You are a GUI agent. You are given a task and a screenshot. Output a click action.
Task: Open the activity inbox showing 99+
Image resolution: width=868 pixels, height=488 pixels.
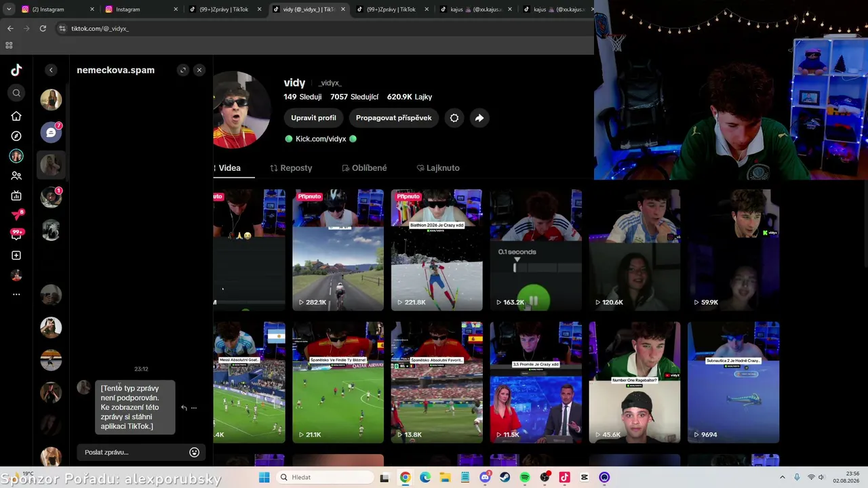(x=17, y=235)
